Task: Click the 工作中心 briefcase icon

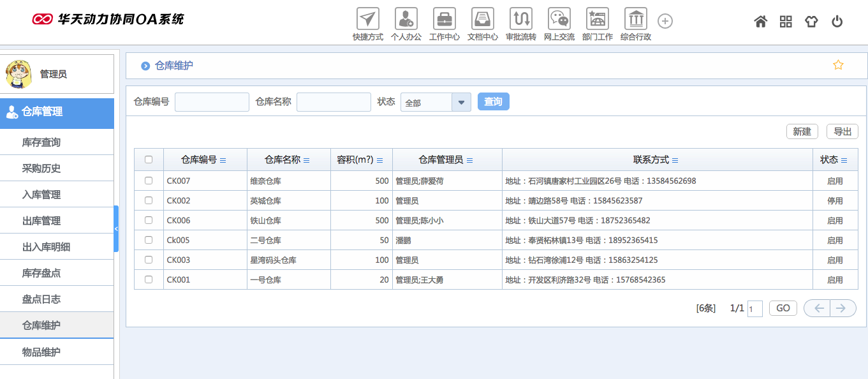Action: [444, 19]
